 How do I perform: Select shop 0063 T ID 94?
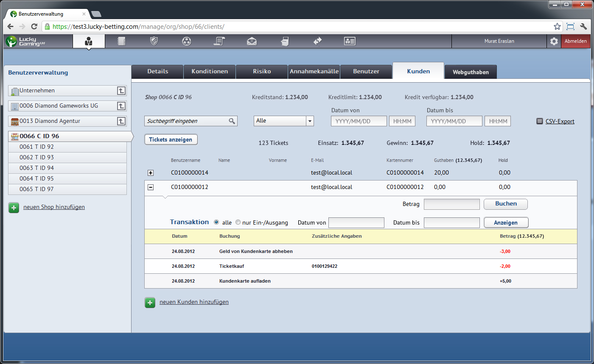[67, 168]
